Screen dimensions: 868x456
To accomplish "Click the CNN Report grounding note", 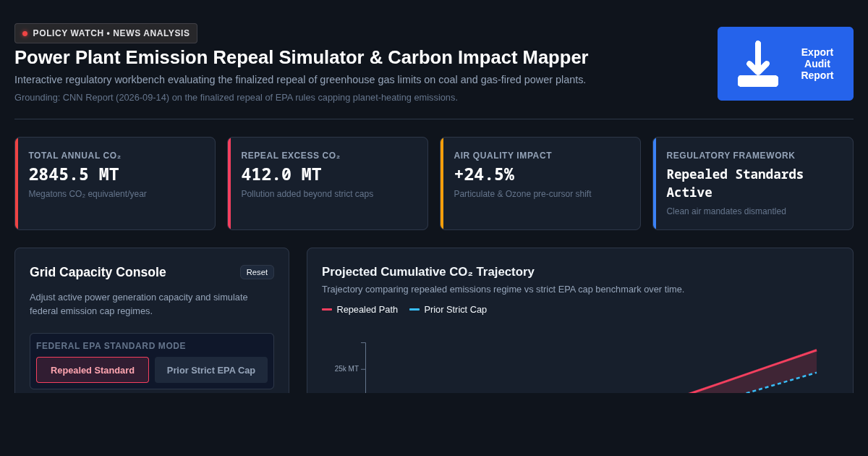I will point(236,97).
